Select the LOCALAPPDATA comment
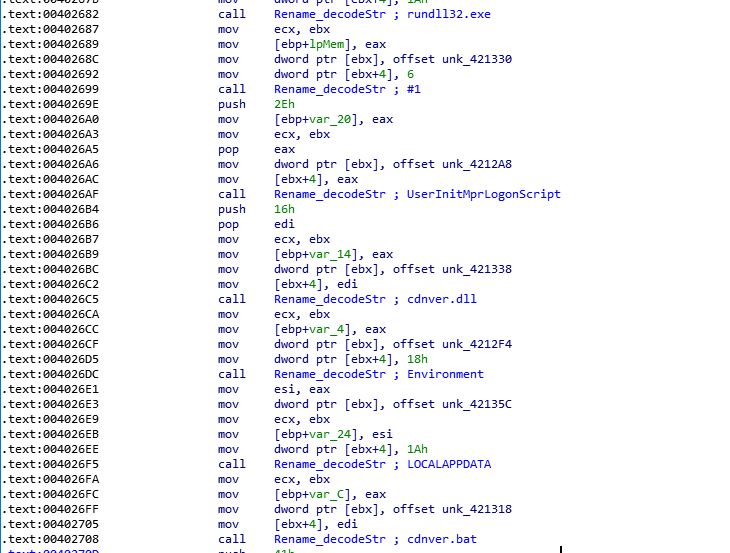This screenshot has height=553, width=730. tap(449, 464)
